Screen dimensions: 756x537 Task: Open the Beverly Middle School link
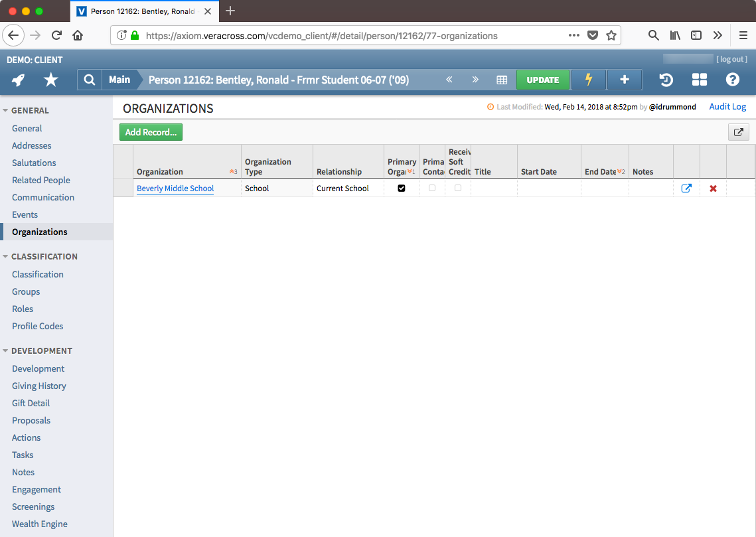point(175,189)
